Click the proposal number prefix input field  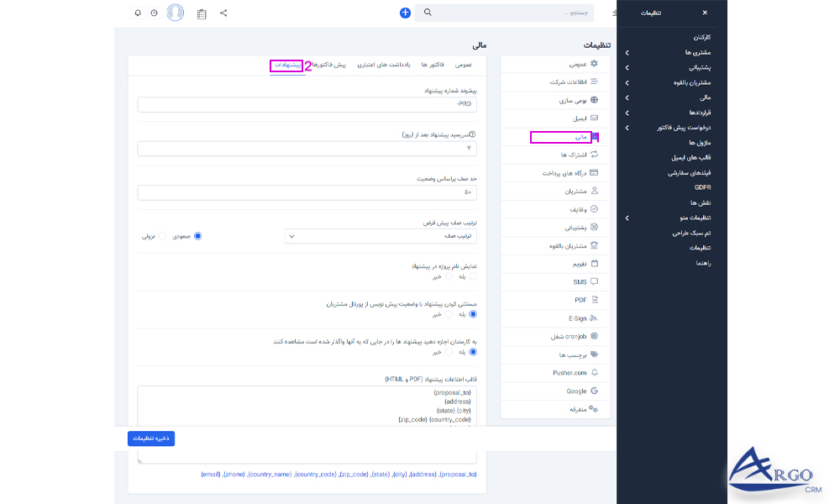click(307, 104)
